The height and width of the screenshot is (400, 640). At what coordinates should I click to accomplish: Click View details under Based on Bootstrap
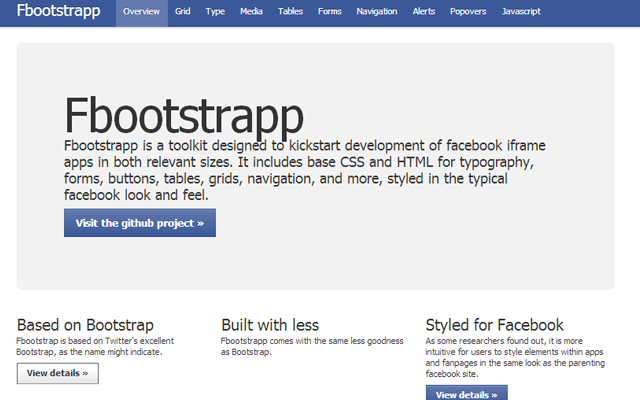57,373
